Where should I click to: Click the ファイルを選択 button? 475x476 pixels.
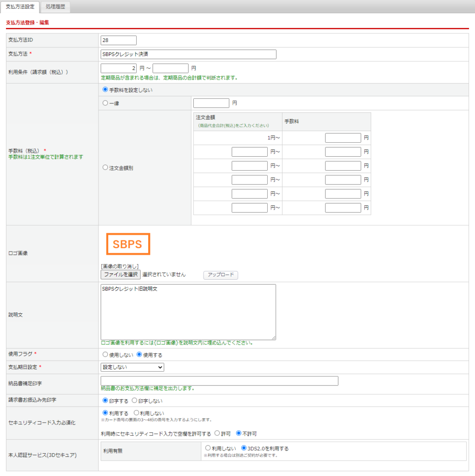(x=120, y=275)
